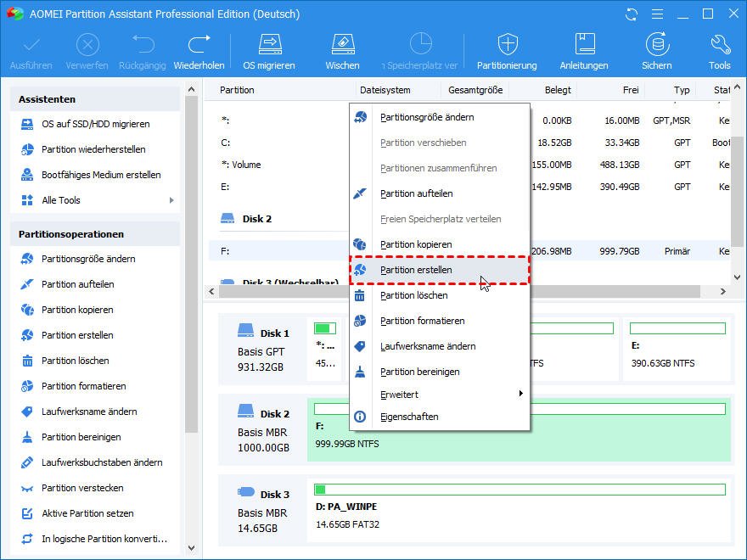Viewport: 747px width, 560px height.
Task: Collapse the Assistenten section header
Action: click(x=95, y=99)
